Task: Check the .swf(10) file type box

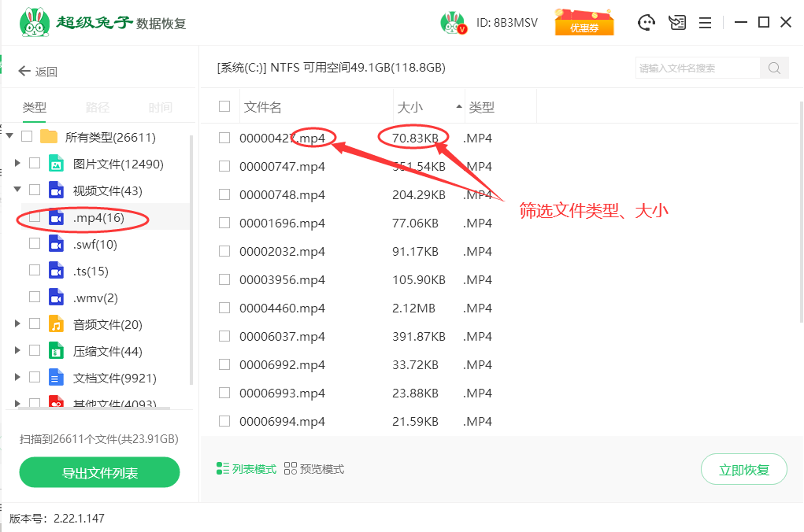Action: point(35,244)
